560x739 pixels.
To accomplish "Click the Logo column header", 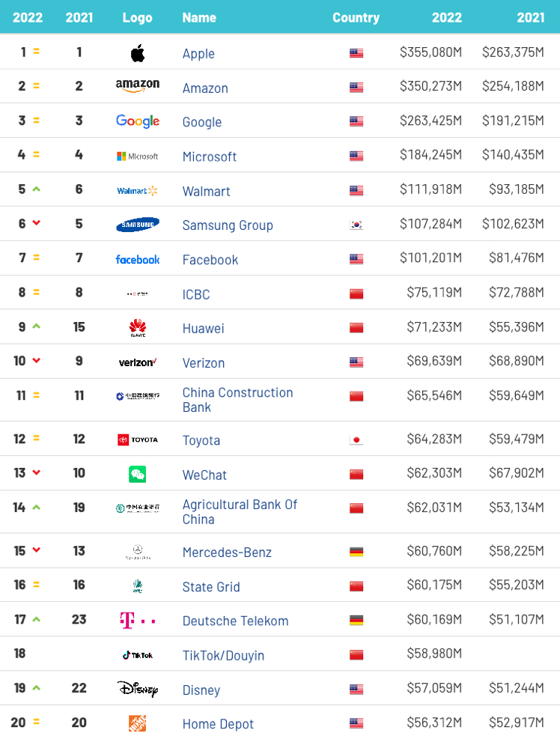I will (x=138, y=17).
